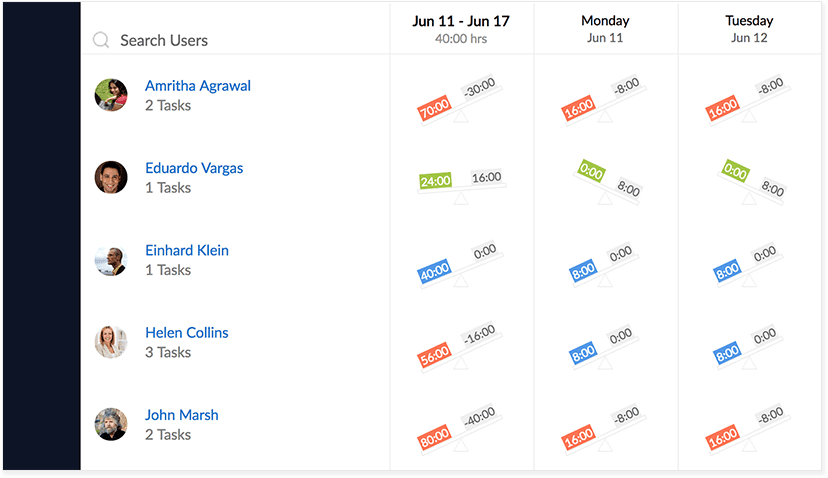The height and width of the screenshot is (478, 828).
Task: Open Helen Collins's name link
Action: coord(187,333)
